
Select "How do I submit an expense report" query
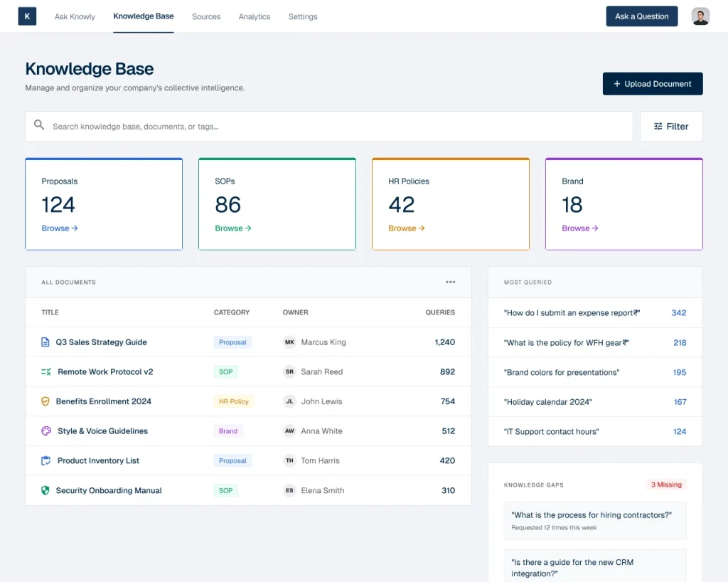(572, 313)
